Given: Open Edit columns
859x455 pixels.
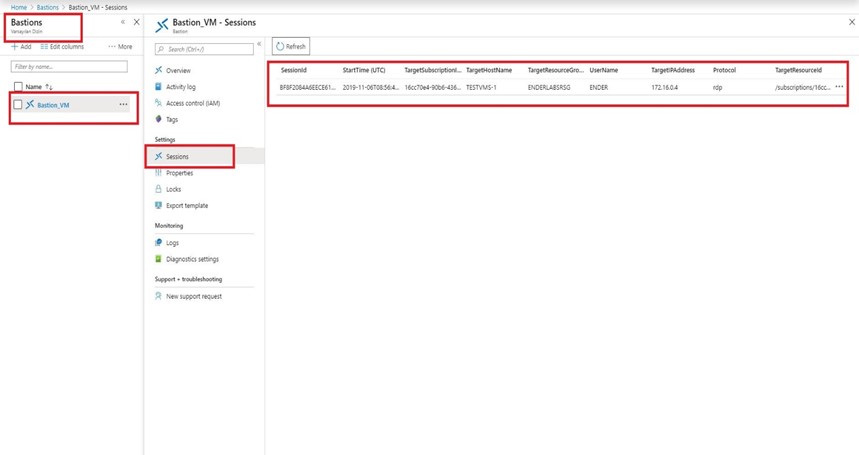Looking at the screenshot, I should coord(62,47).
